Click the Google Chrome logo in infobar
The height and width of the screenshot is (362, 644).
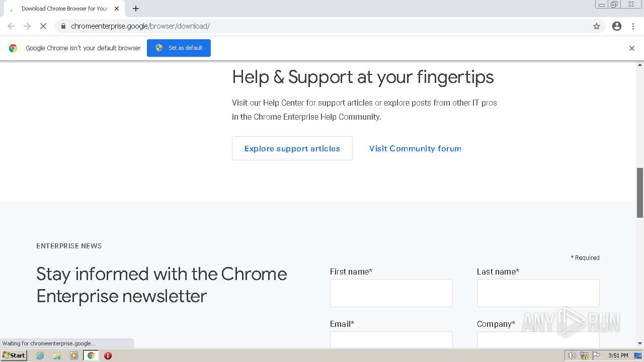pyautogui.click(x=13, y=48)
